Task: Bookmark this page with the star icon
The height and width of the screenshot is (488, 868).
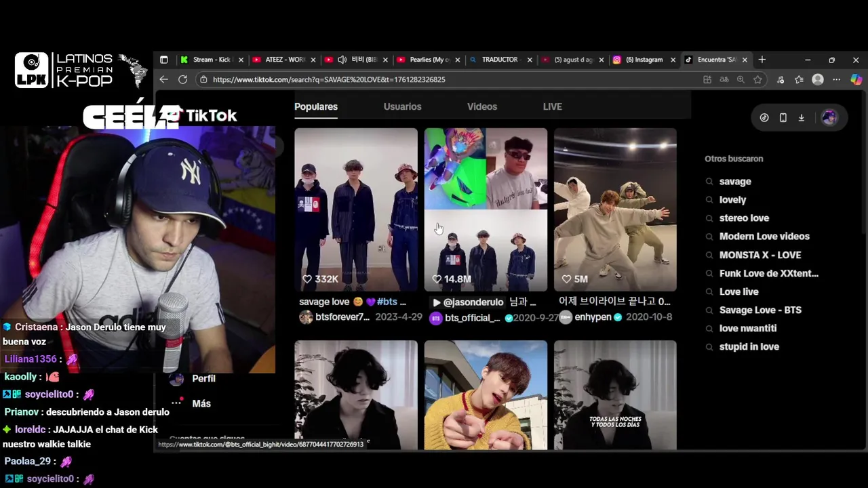Action: (x=757, y=79)
